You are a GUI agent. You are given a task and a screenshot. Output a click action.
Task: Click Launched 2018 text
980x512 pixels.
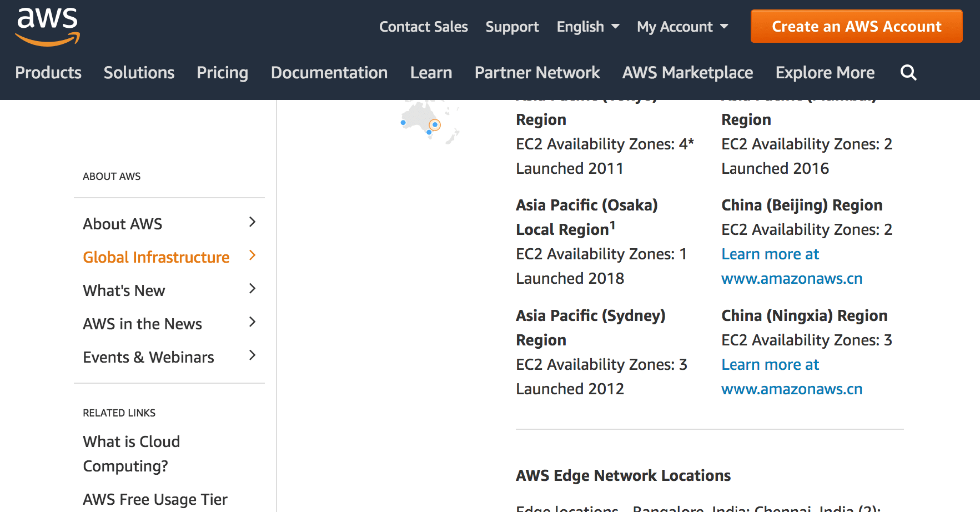570,278
